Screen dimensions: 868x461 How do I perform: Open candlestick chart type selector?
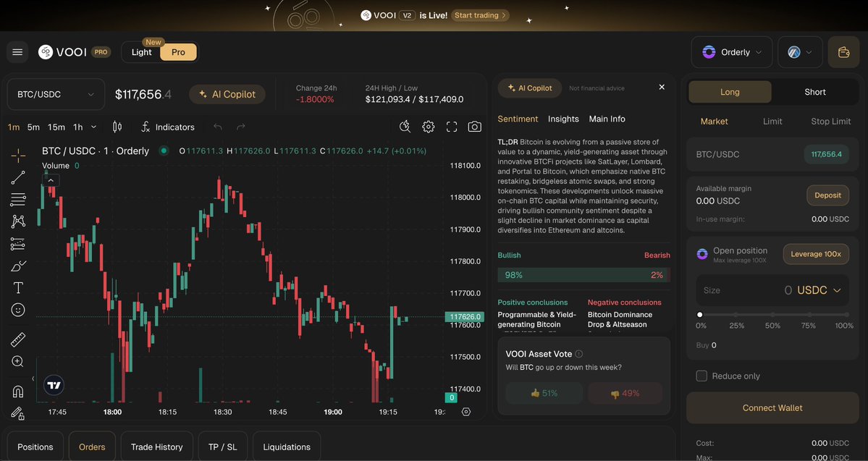[x=117, y=127]
